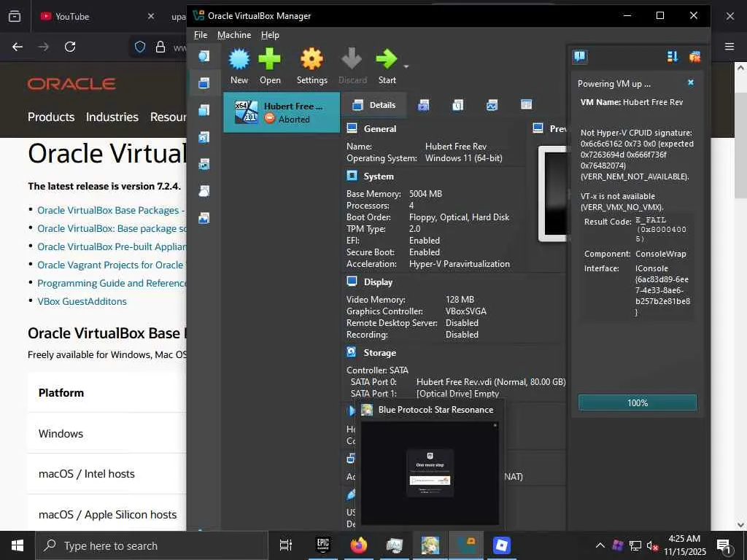
Task: Click the Preview section monitor icon
Action: [538, 128]
